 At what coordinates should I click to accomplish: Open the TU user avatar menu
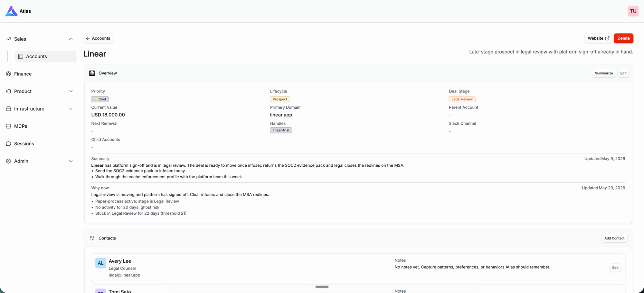pos(633,11)
